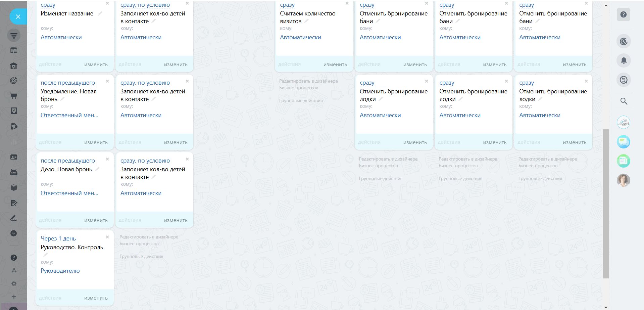Click the magnifier search icon
This screenshot has width=644, height=310.
click(624, 101)
